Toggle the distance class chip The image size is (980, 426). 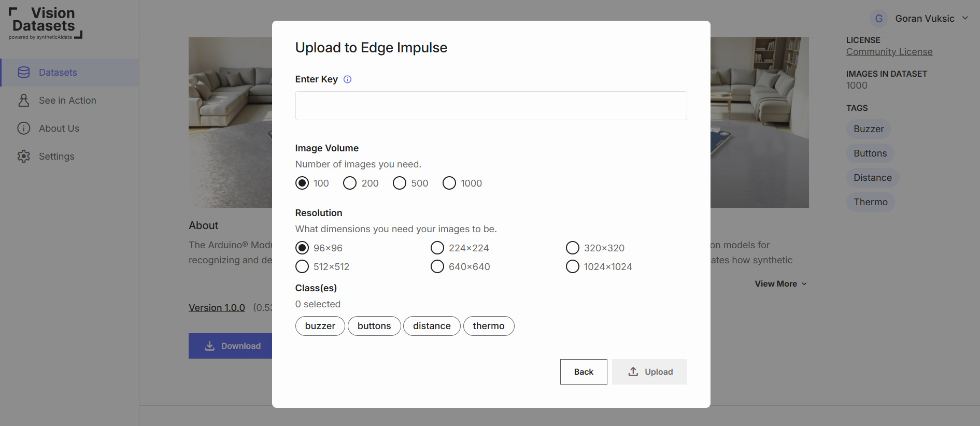[x=432, y=326]
